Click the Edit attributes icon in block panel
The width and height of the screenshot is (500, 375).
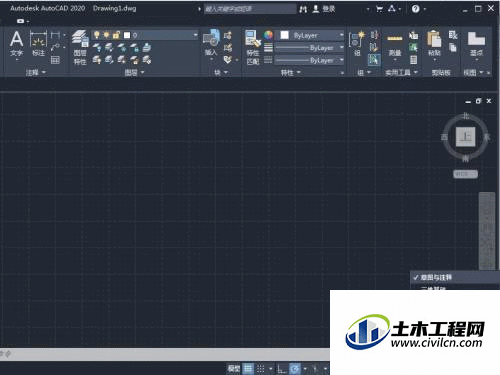point(228,60)
